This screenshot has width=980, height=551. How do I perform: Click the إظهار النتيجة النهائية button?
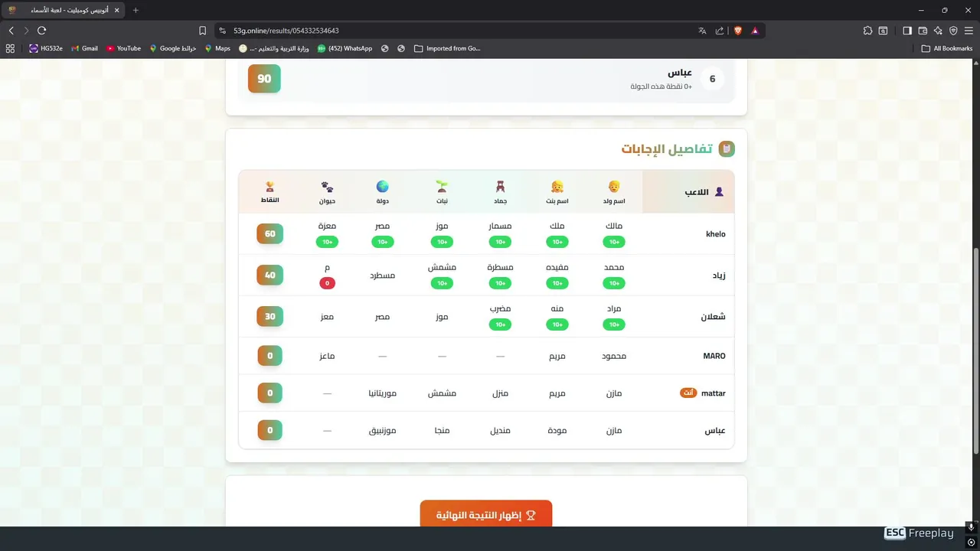(x=486, y=515)
